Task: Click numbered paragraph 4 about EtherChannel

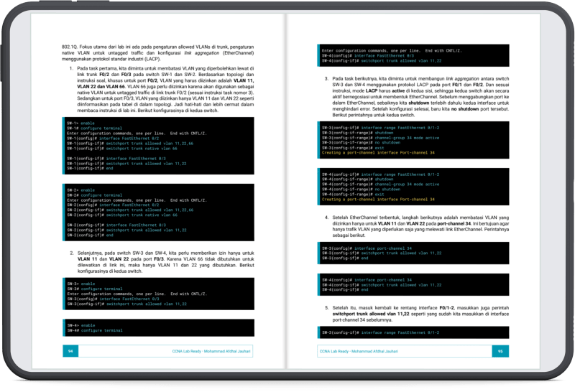Action: pyautogui.click(x=417, y=226)
